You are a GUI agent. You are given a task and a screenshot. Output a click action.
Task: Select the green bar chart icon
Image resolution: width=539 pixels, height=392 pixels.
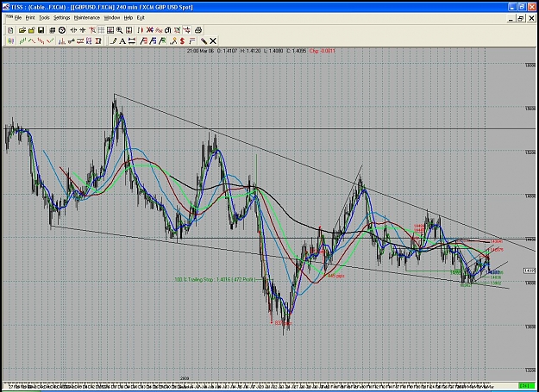tap(22, 41)
